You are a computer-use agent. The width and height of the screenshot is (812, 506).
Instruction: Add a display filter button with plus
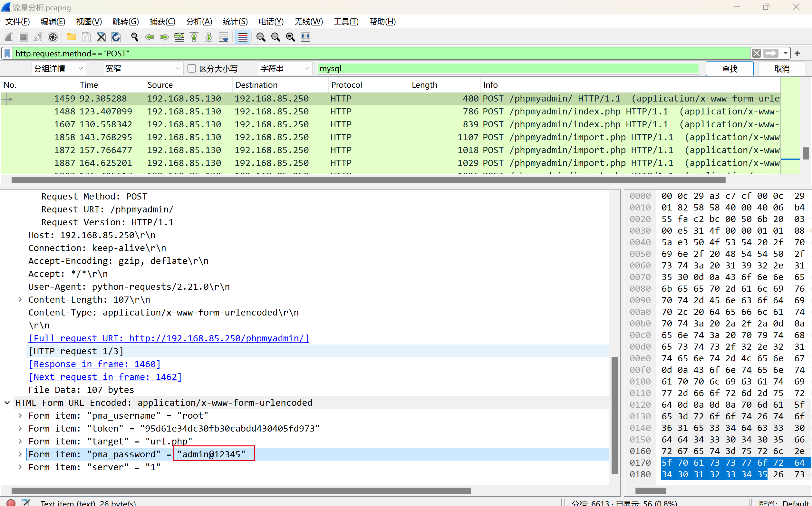coord(797,53)
